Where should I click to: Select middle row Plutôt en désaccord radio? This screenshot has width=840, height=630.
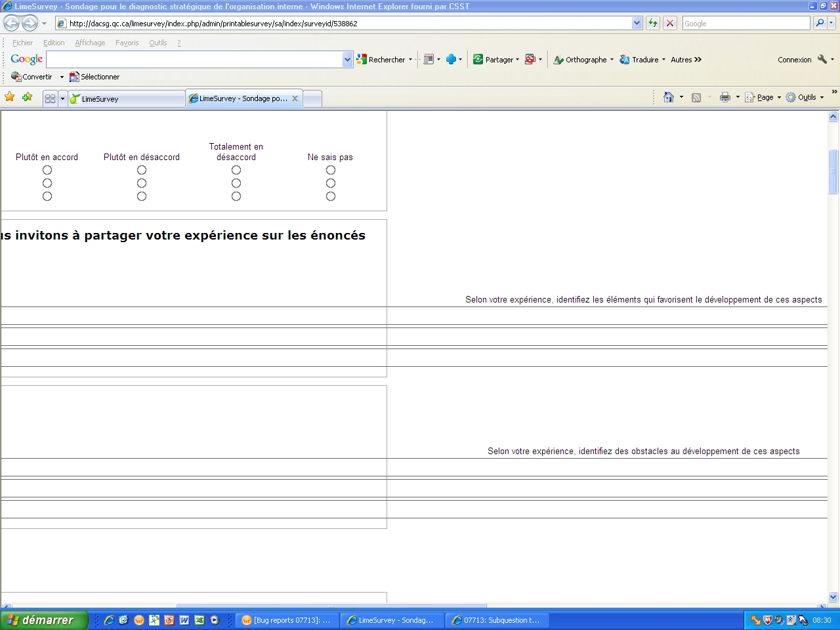pos(142,183)
